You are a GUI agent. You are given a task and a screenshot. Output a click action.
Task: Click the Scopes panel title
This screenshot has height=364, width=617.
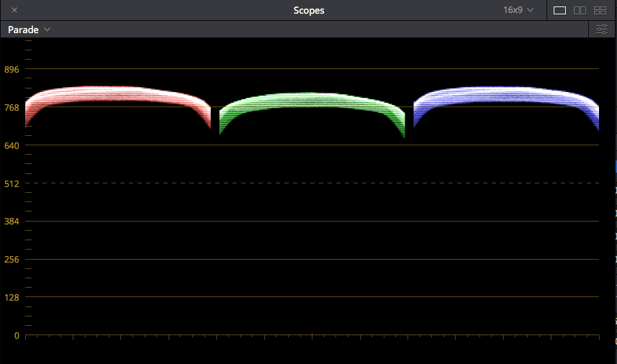pos(309,11)
